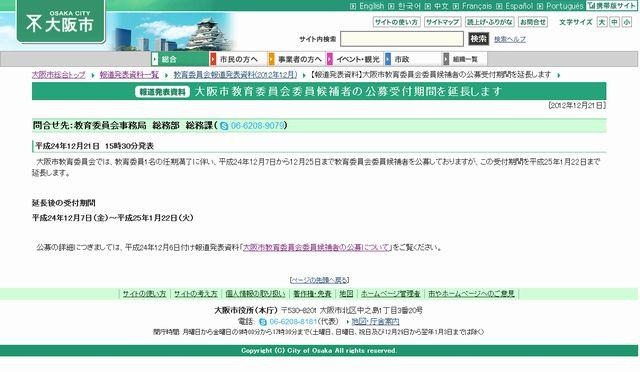
Task: Click the Skype icon beside 06-6208-8181
Action: click(263, 322)
